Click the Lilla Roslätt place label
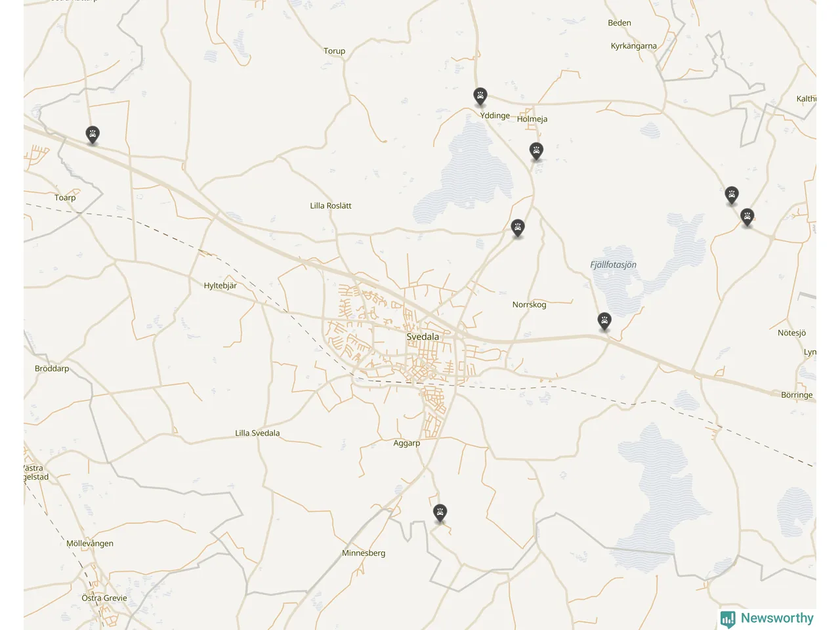Image resolution: width=840 pixels, height=630 pixels. coord(331,205)
